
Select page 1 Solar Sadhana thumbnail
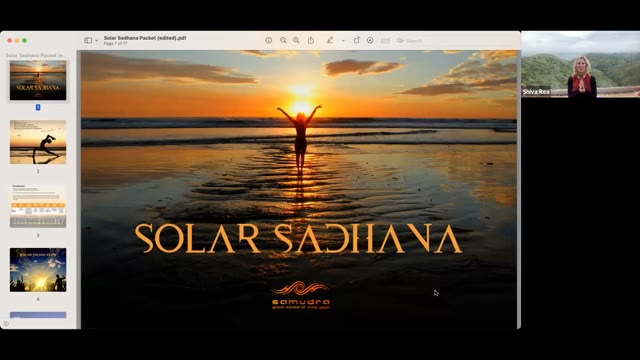(x=38, y=80)
